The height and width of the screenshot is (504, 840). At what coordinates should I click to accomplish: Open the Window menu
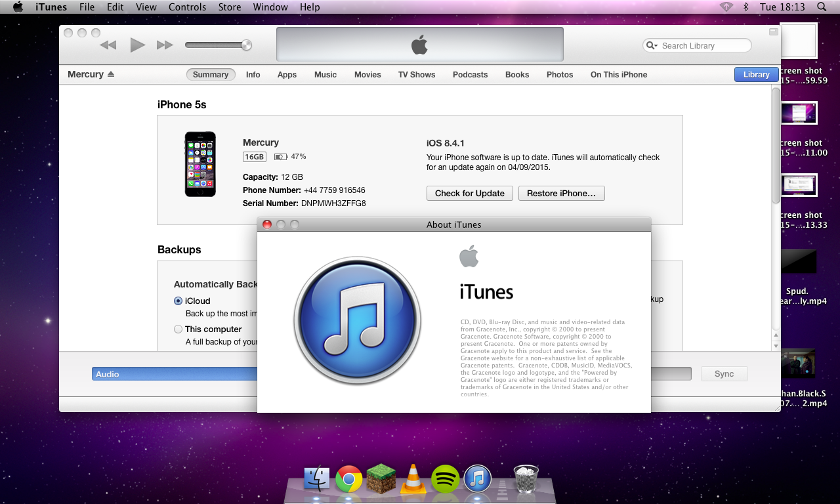(270, 7)
